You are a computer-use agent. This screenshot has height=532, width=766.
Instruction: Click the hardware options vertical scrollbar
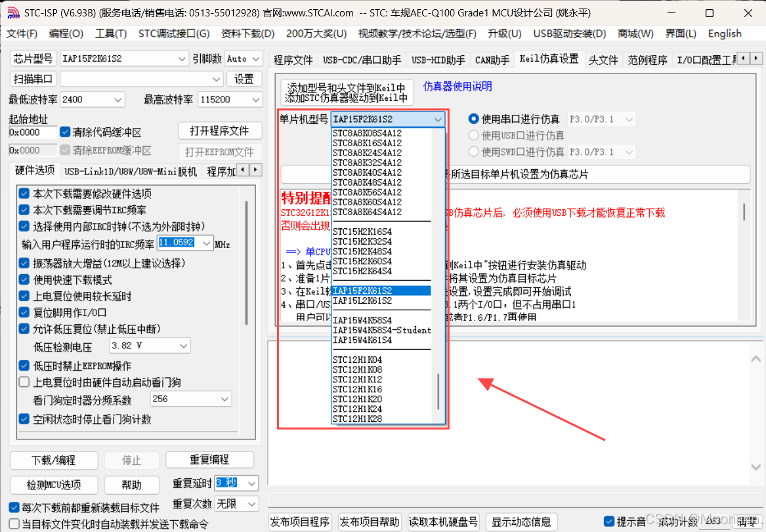(x=246, y=264)
